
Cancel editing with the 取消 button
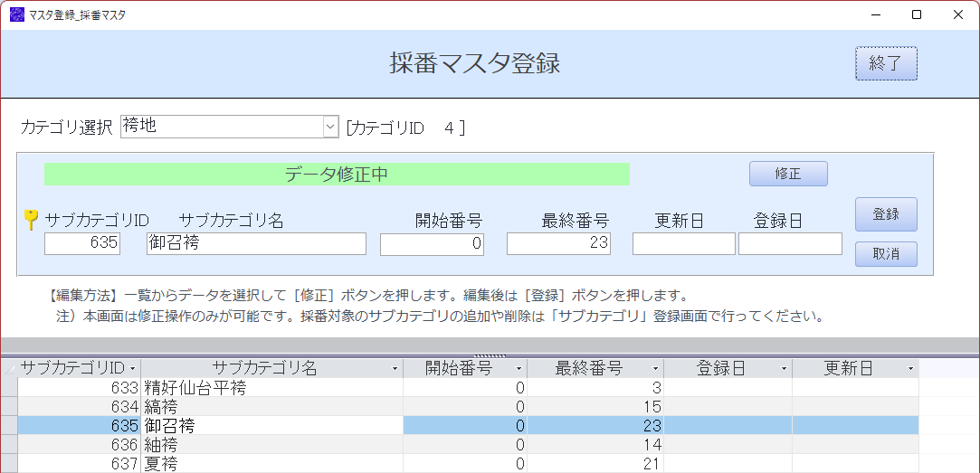[x=886, y=254]
